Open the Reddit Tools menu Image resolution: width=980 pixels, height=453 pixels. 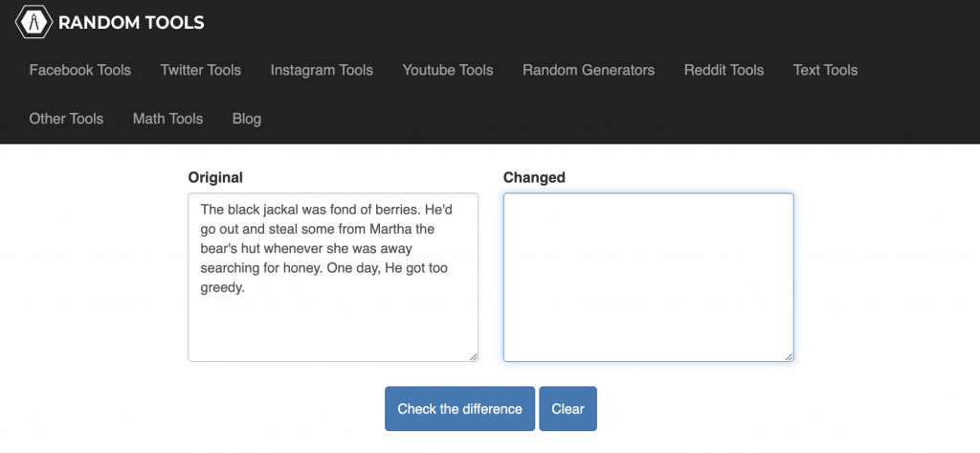pyautogui.click(x=724, y=70)
